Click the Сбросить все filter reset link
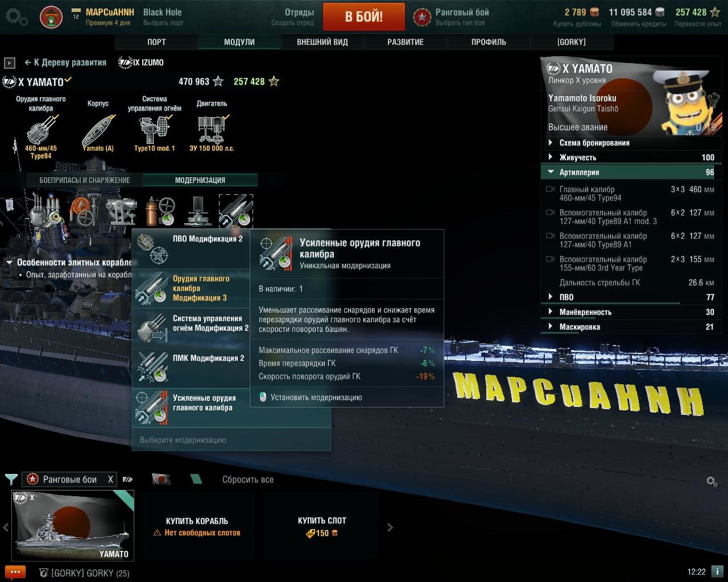 pyautogui.click(x=247, y=480)
